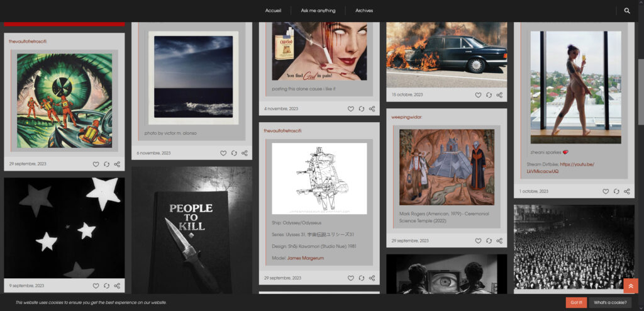View the black and white stars image
This screenshot has width=644, height=311.
tap(64, 228)
